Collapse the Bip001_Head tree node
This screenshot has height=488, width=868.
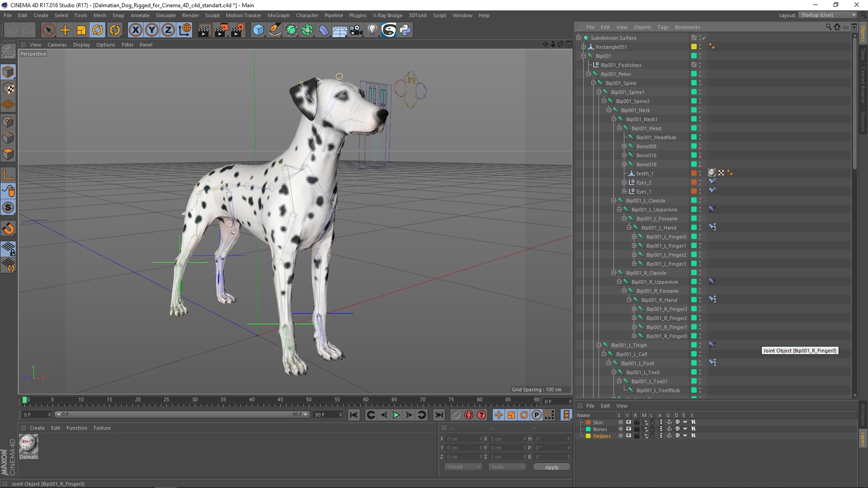point(619,128)
